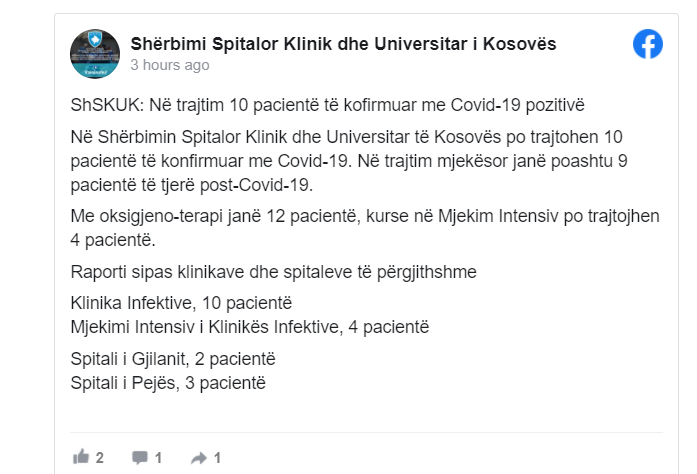697x474 pixels.
Task: Click the '3 hours ago' timestamp
Action: 170,65
